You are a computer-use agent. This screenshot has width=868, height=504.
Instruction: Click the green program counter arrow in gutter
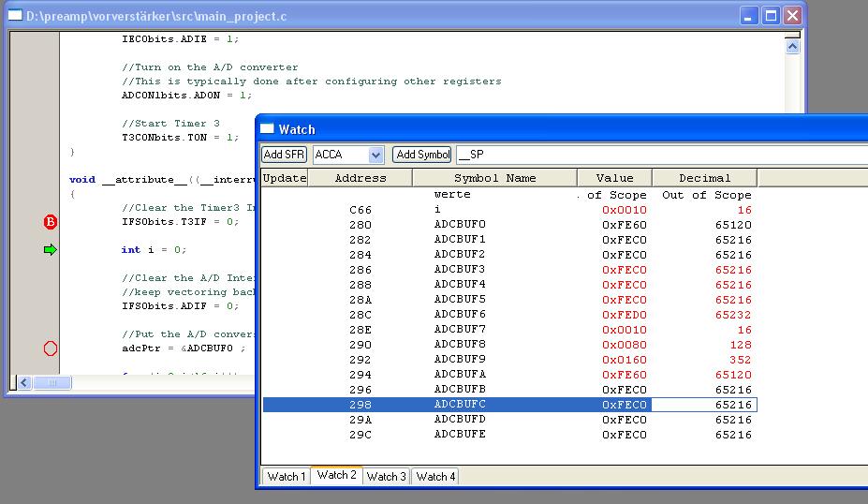click(51, 250)
